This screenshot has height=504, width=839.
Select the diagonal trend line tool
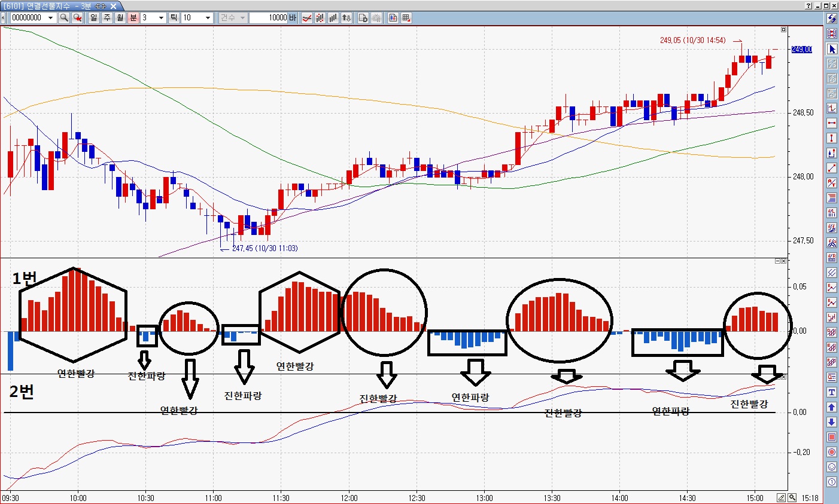[x=832, y=168]
